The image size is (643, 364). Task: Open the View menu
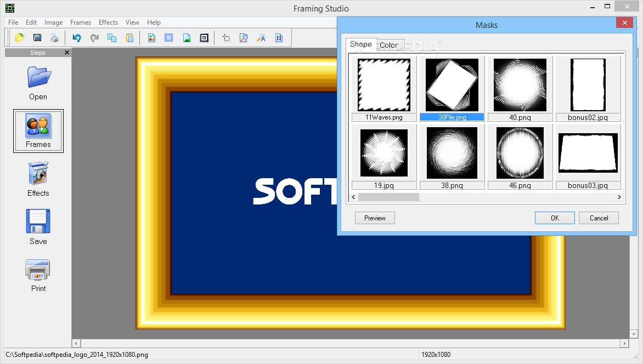tap(132, 22)
